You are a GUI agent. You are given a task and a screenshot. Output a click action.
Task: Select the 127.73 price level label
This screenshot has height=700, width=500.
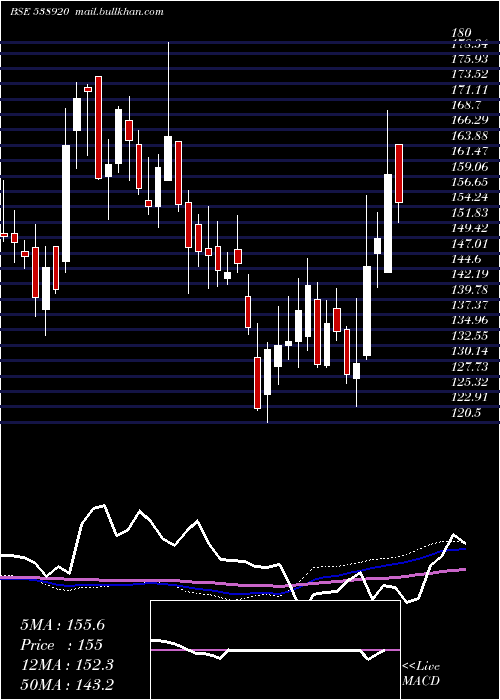[x=469, y=367]
